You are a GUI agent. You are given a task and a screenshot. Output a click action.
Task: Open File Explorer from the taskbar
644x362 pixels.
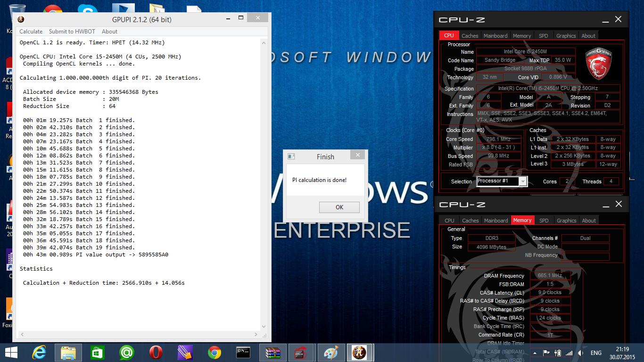[x=68, y=353]
